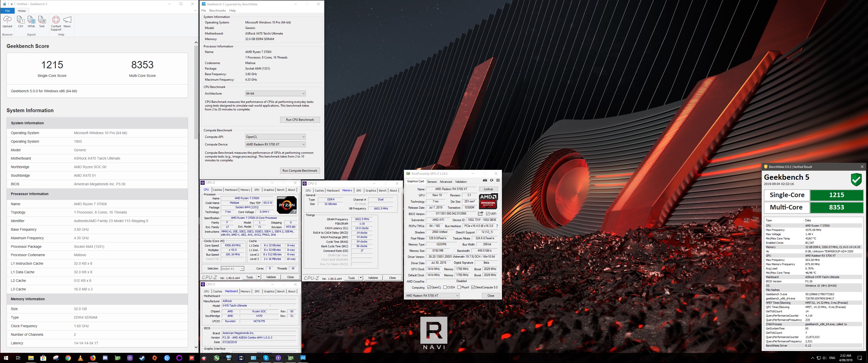
Task: Open the GPU-Z hamburger menu
Action: pos(498,180)
